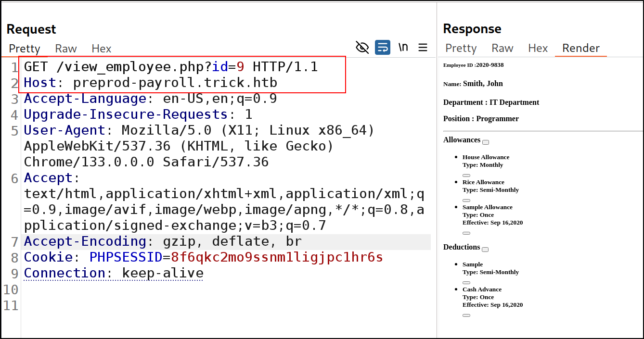Click the PHPSESSID cookie value
Screen dimensions: 644x339
(x=277, y=257)
